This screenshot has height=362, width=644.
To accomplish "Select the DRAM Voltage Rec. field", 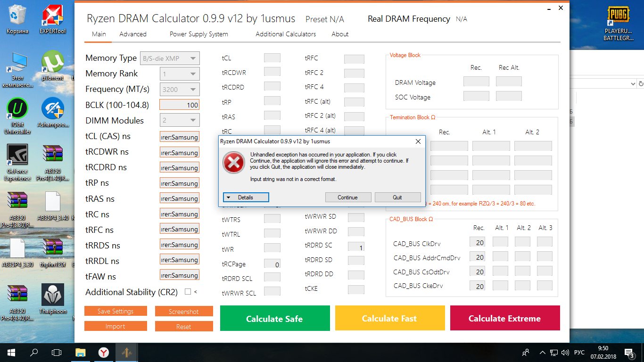I will (x=476, y=82).
